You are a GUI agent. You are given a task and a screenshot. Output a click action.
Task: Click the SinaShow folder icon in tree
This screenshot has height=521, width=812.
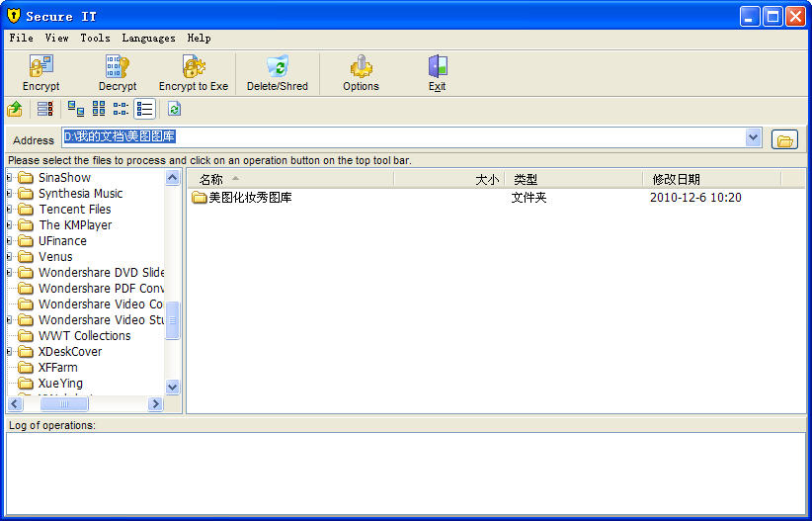[26, 178]
